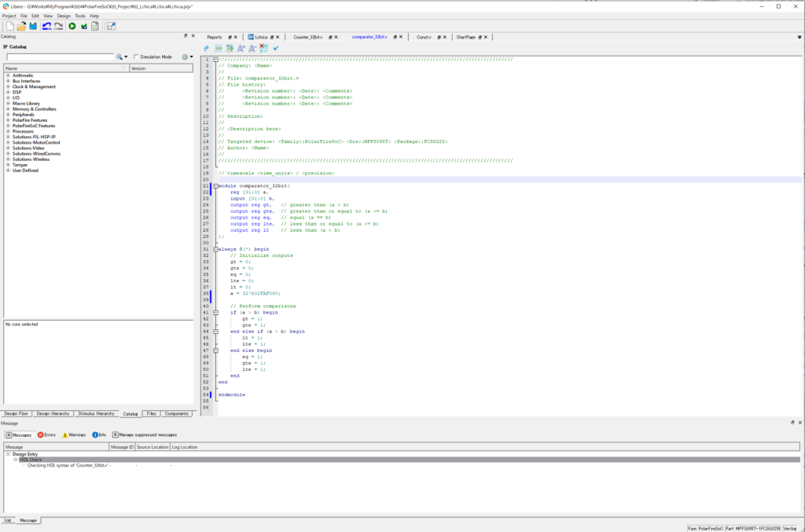Click the Increase Font Size (A+) editor icon
This screenshot has width=805, height=532.
pyautogui.click(x=241, y=49)
